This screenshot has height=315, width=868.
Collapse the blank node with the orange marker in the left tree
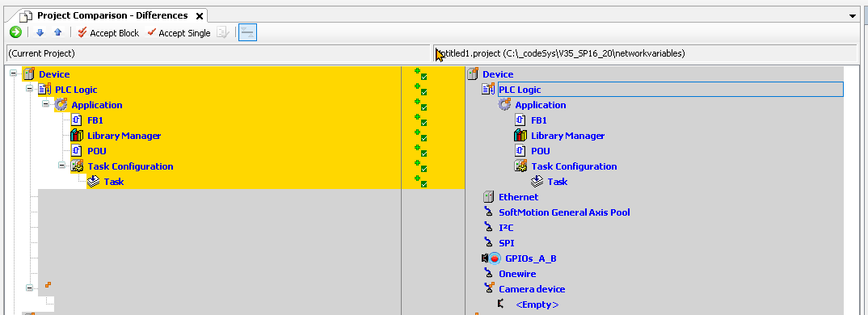29,288
